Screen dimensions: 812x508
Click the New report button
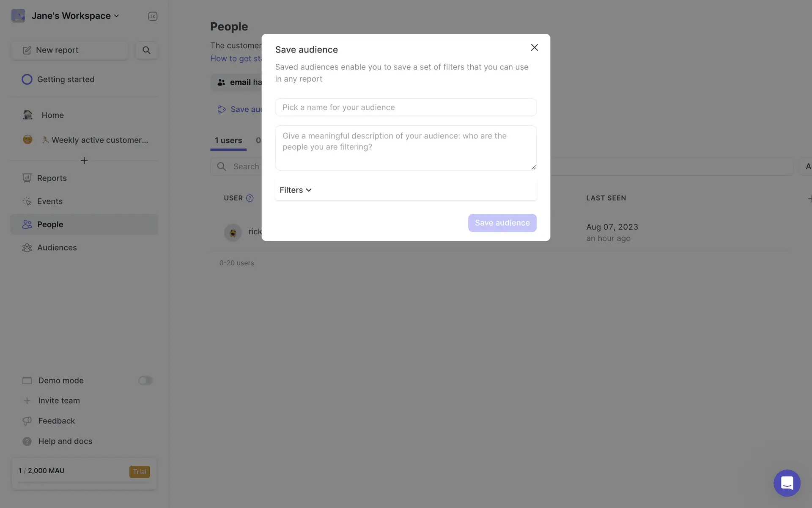click(70, 50)
